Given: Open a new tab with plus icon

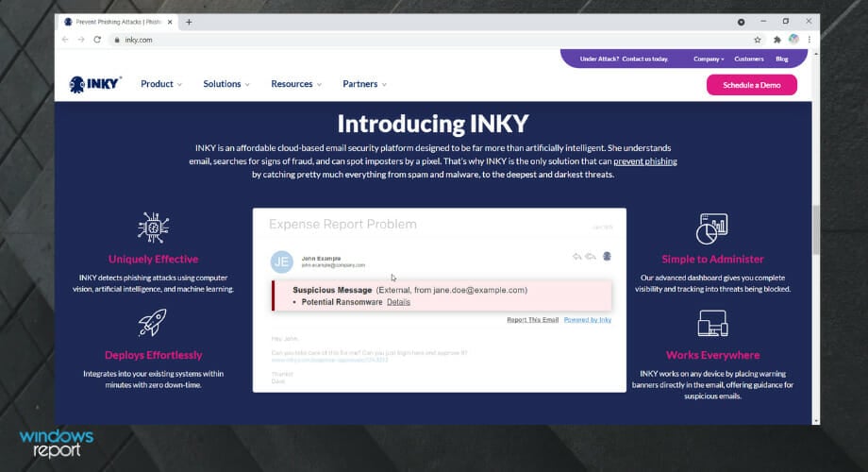Looking at the screenshot, I should click(189, 22).
